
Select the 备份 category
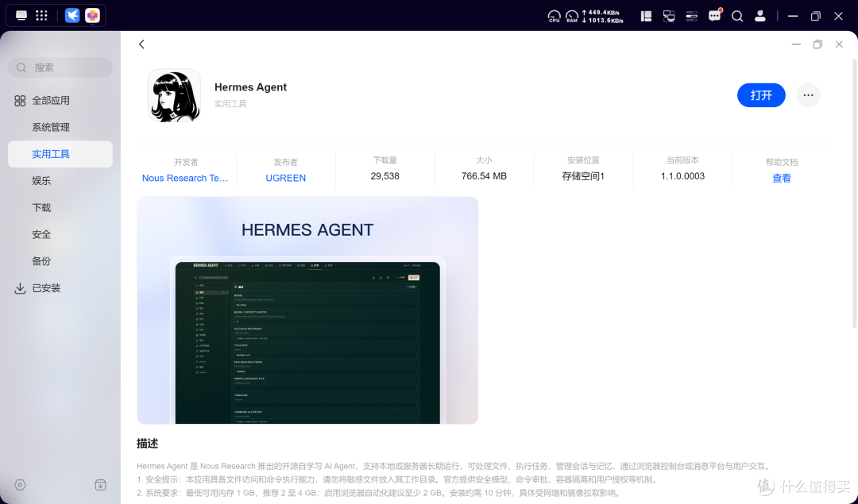click(60, 261)
